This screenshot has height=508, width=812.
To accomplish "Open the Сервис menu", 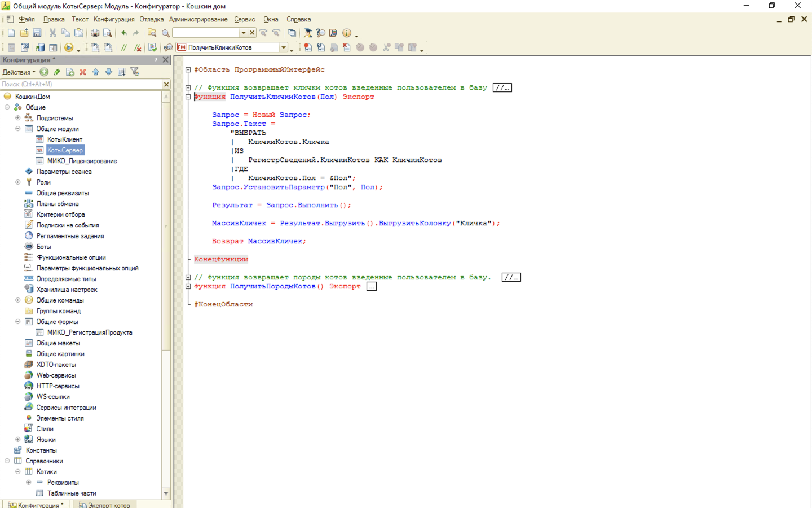I will pos(244,19).
